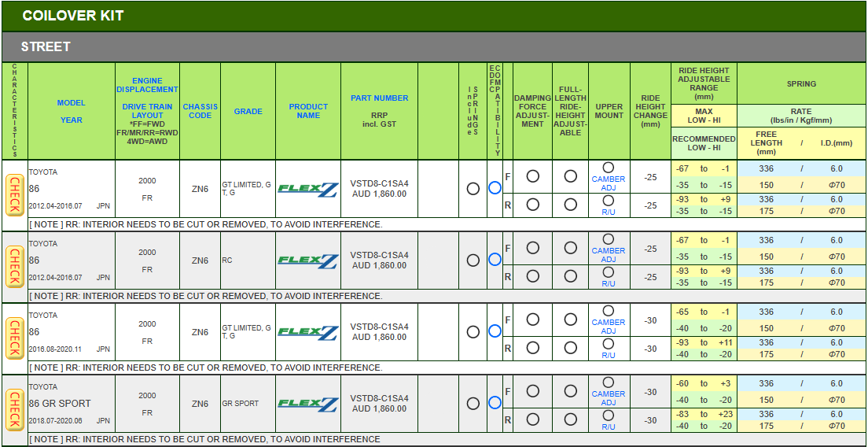Image resolution: width=868 pixels, height=447 pixels.
Task: Sort by the MODEL column header link
Action: click(71, 102)
